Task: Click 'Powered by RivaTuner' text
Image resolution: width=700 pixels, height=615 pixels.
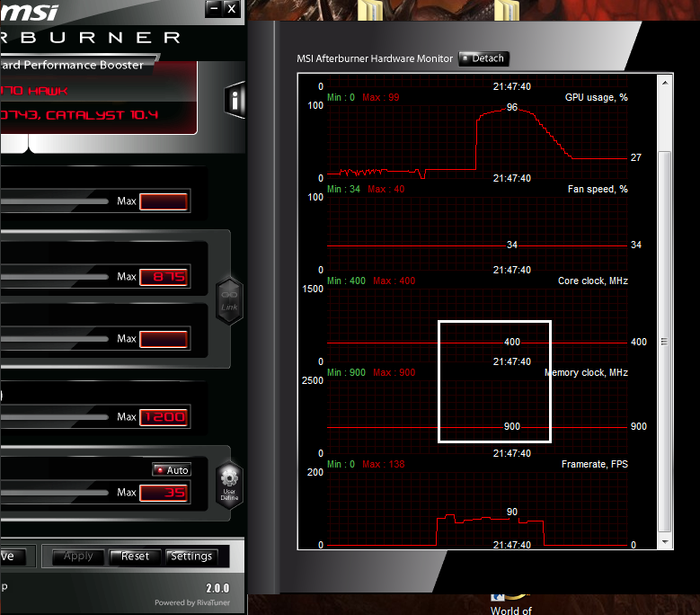Action: click(192, 602)
